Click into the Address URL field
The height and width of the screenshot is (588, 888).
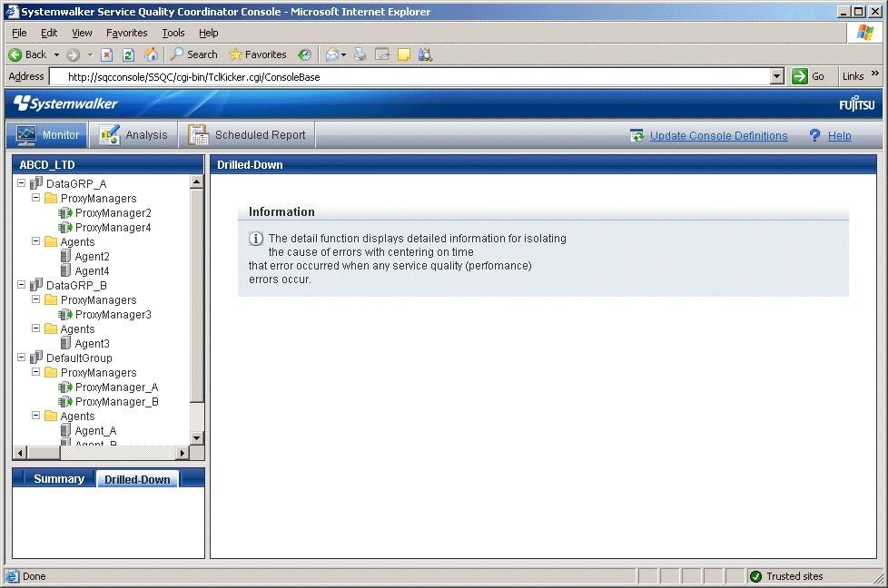pyautogui.click(x=410, y=76)
